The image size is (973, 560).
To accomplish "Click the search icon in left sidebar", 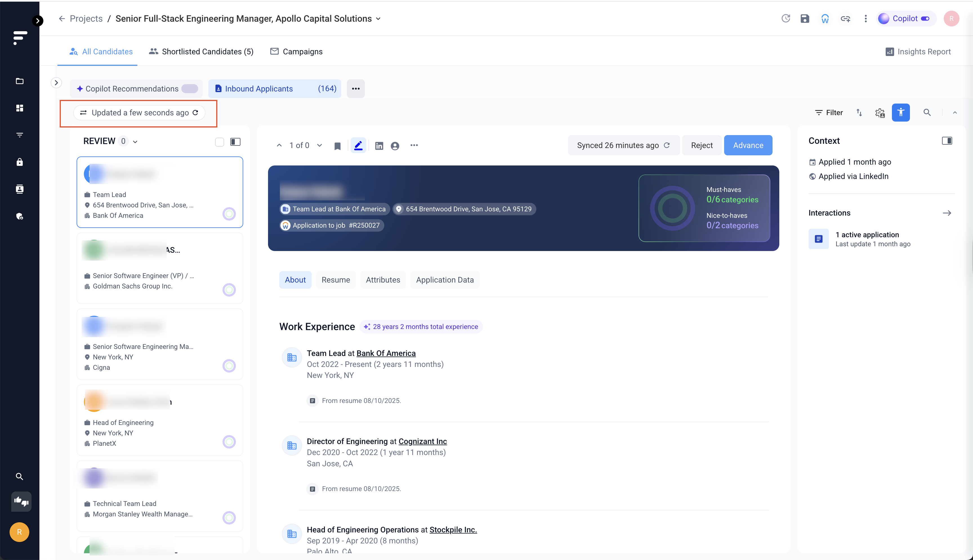I will tap(19, 477).
